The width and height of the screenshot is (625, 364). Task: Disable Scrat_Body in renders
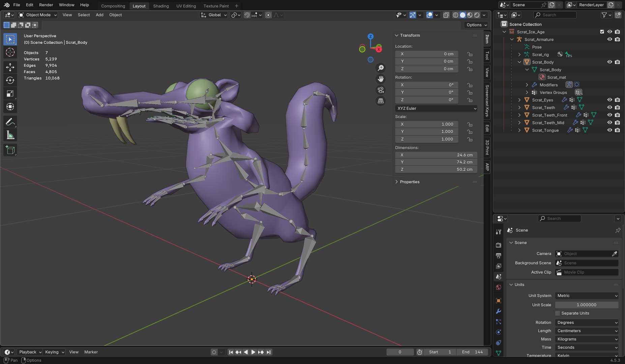click(617, 62)
